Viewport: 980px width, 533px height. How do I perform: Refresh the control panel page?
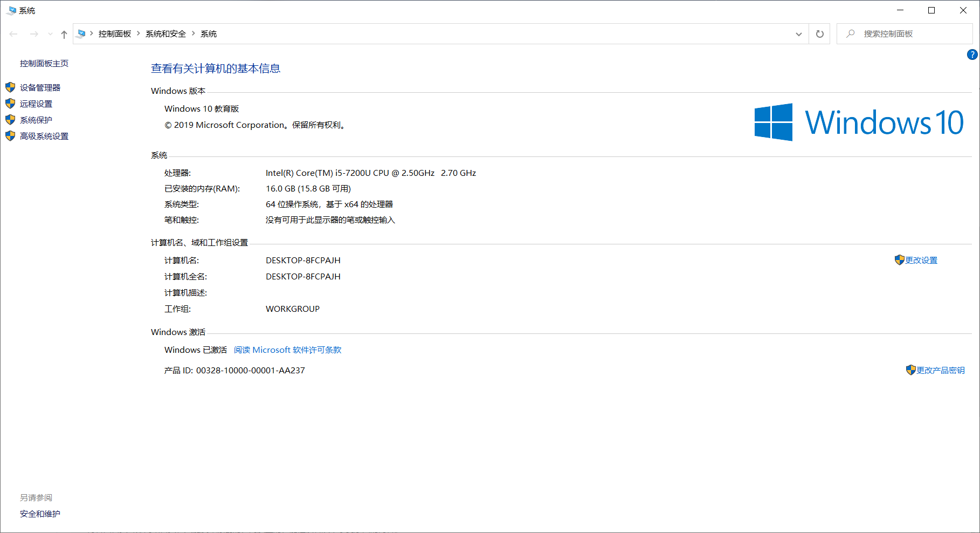pos(819,34)
